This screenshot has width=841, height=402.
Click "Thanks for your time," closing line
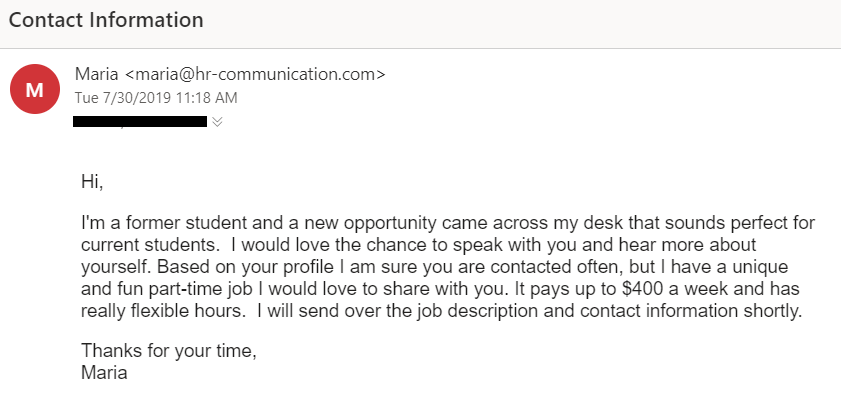point(169,351)
